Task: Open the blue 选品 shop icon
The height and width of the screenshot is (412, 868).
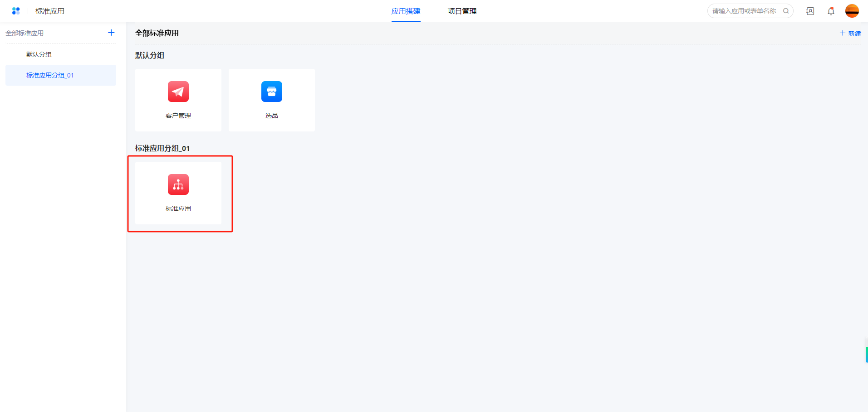Action: [271, 92]
